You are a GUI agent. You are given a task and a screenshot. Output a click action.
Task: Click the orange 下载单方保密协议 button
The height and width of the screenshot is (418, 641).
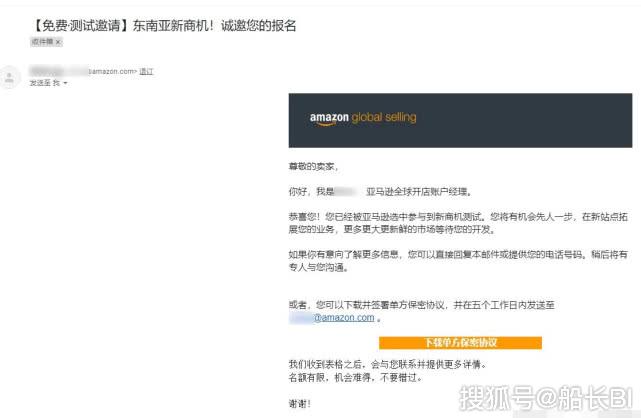[460, 342]
